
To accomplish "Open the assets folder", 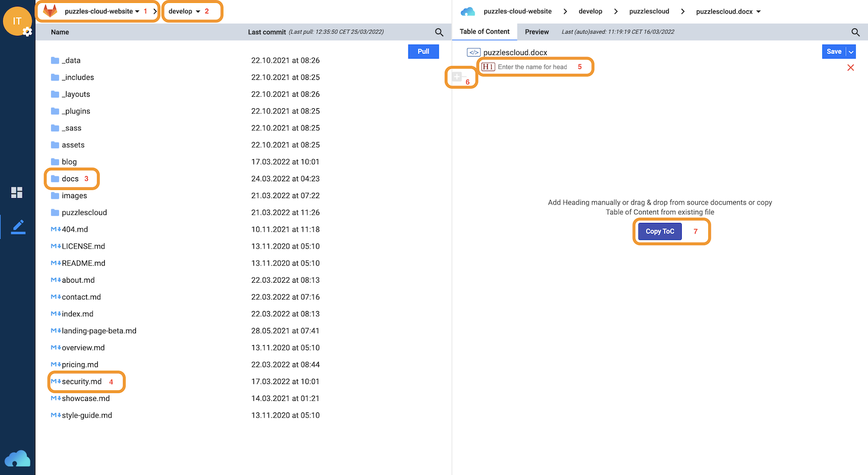I will point(67,145).
